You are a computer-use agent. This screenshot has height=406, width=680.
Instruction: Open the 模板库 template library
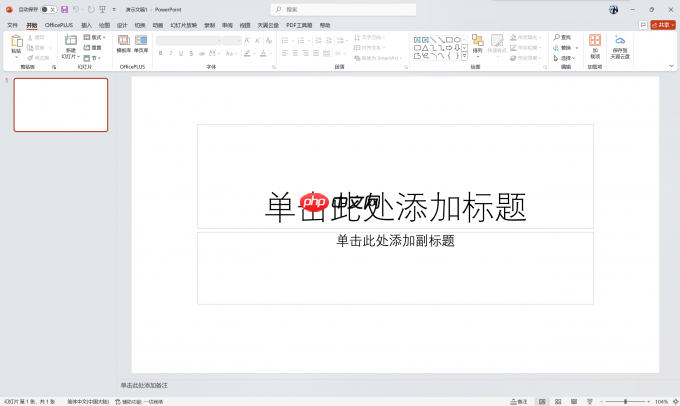(x=124, y=44)
